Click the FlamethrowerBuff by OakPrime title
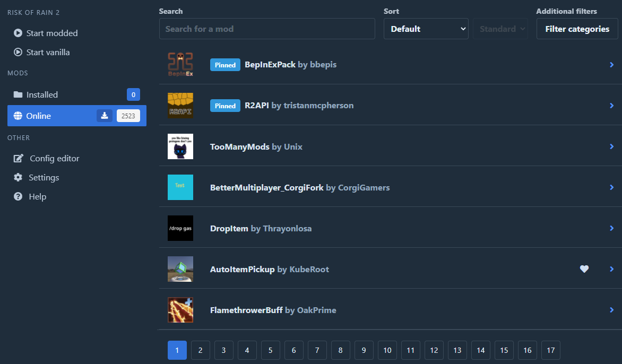The image size is (622, 364). [273, 310]
